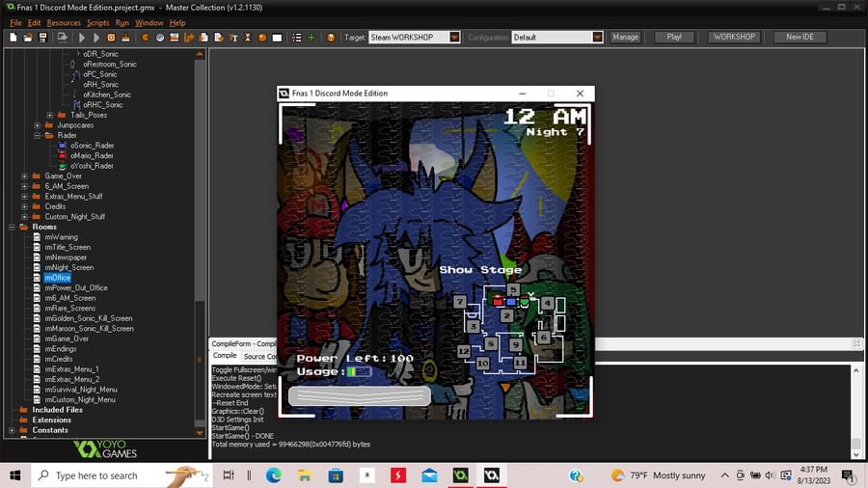
Task: Click the camera monitor flip bar in game
Action: (360, 396)
